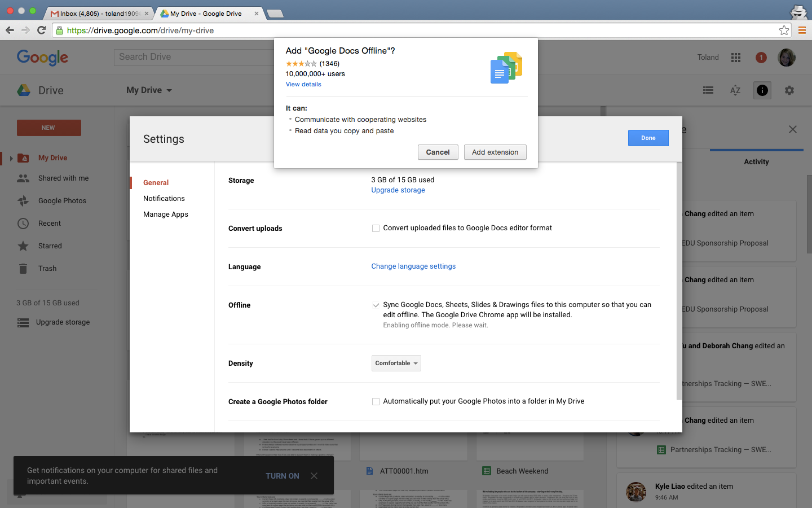Click the Add extension button
Screen dimensions: 812x508
(x=495, y=152)
